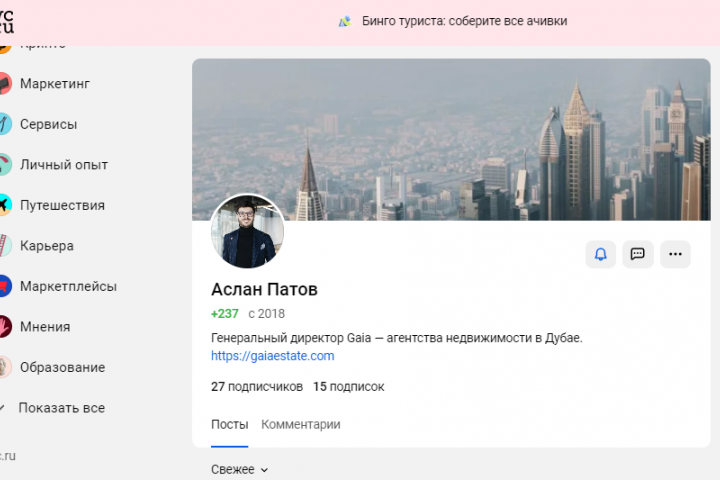Viewport: 720px width, 480px height.
Task: Open Образование section in sidebar
Action: [62, 367]
